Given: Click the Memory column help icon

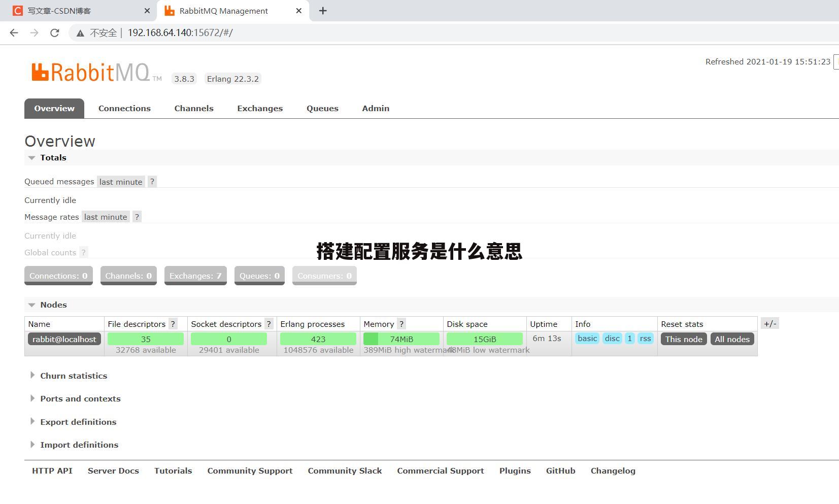Looking at the screenshot, I should (401, 324).
